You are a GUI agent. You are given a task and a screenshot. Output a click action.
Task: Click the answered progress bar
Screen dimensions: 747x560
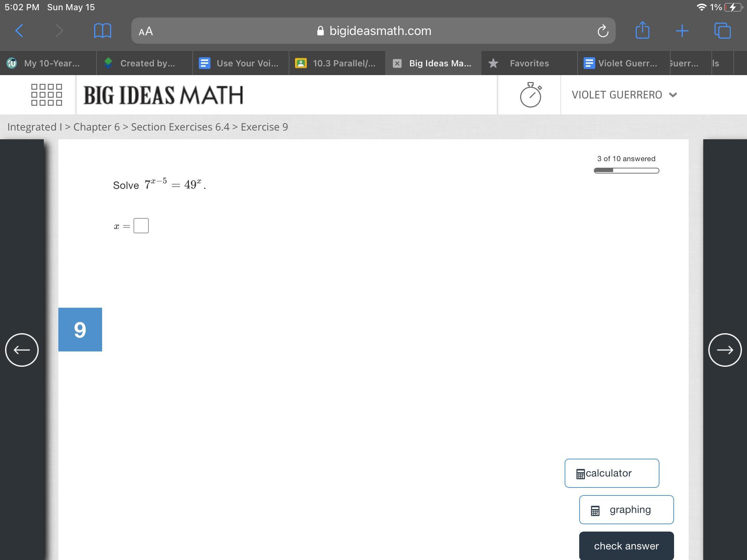click(x=626, y=171)
